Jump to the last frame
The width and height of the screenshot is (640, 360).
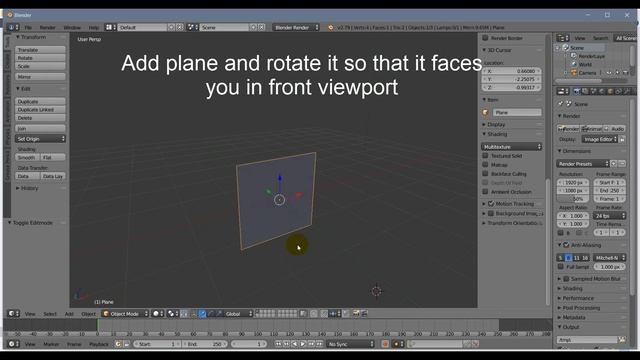320,344
